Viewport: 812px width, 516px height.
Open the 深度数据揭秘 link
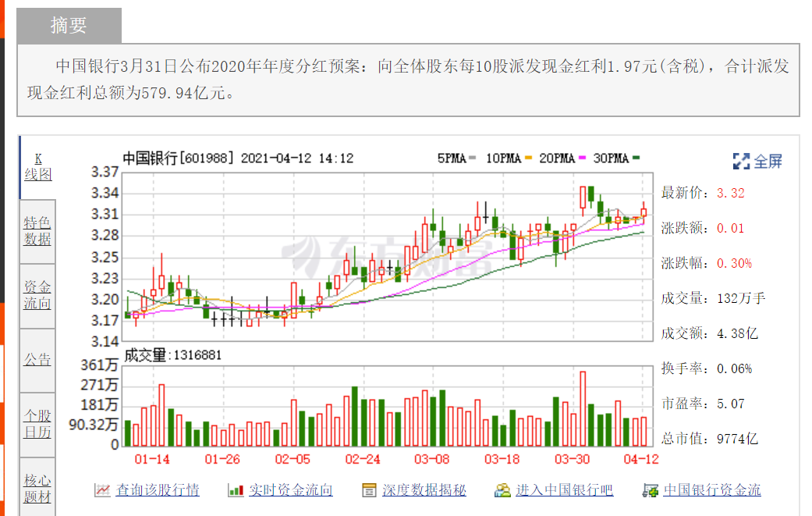point(424,489)
